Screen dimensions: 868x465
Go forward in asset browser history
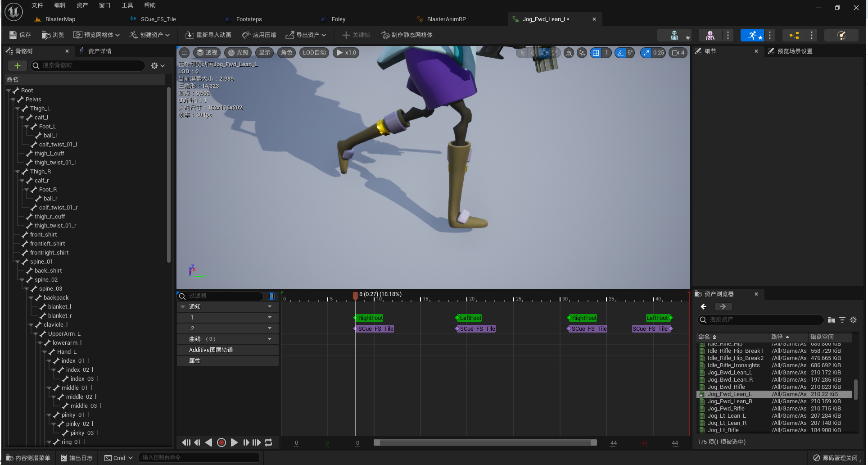(723, 306)
